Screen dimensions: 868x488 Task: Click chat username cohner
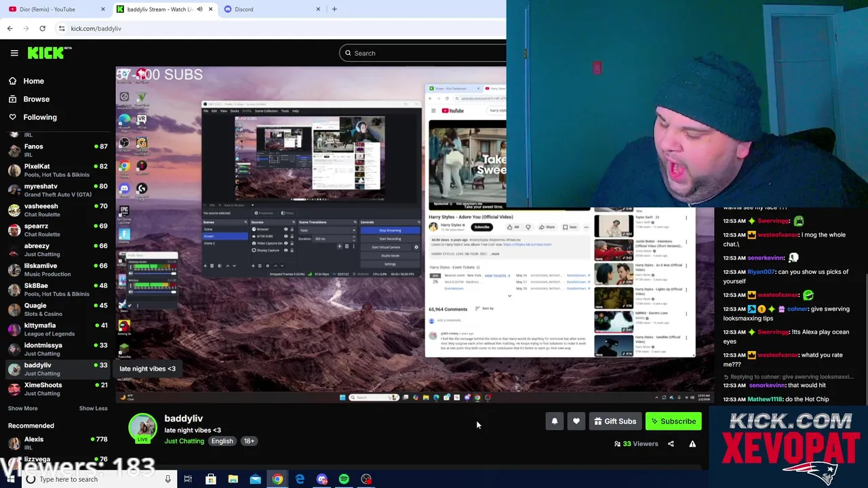coord(797,309)
